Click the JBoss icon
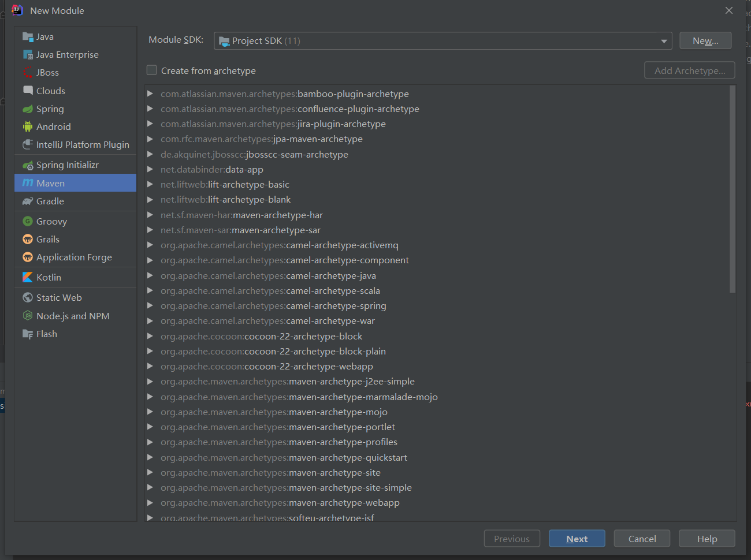Image resolution: width=751 pixels, height=560 pixels. (28, 73)
